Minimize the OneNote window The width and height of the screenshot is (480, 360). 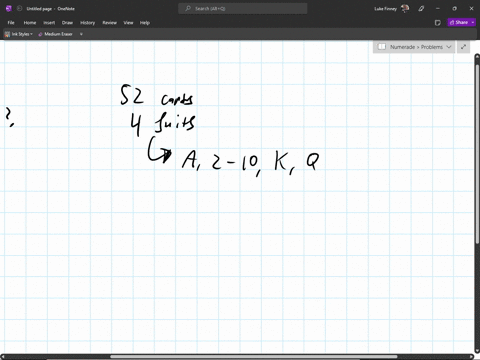438,9
